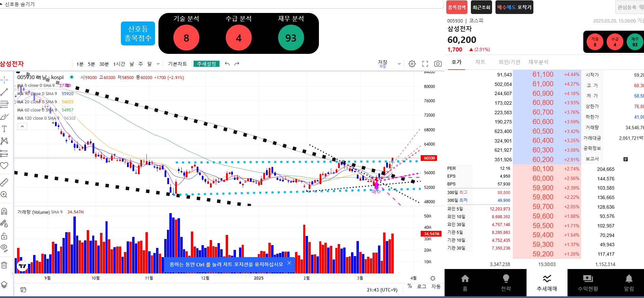Click the 종목검색 button
Image resolution: width=644 pixels, height=298 pixels.
[457, 7]
